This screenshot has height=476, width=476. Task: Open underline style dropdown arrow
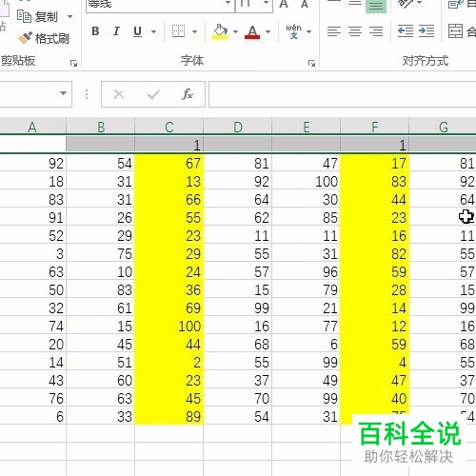pos(153,31)
